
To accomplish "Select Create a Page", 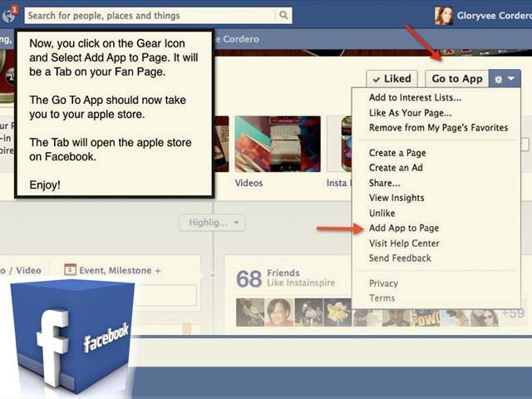I will pos(397,153).
